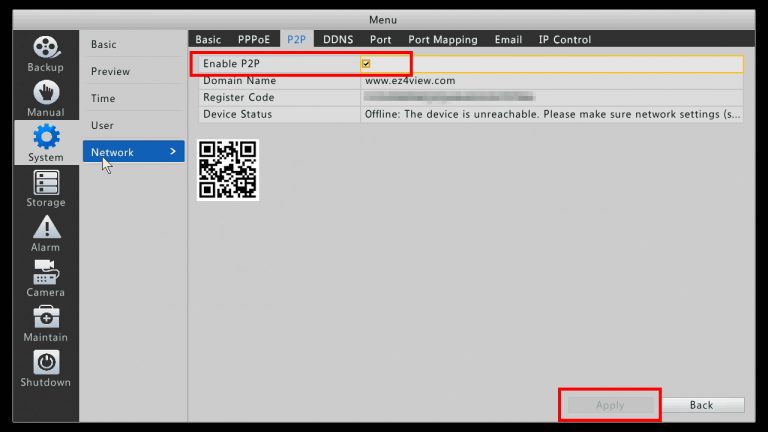The image size is (768, 432).
Task: Click the Domain Name label
Action: pyautogui.click(x=240, y=81)
